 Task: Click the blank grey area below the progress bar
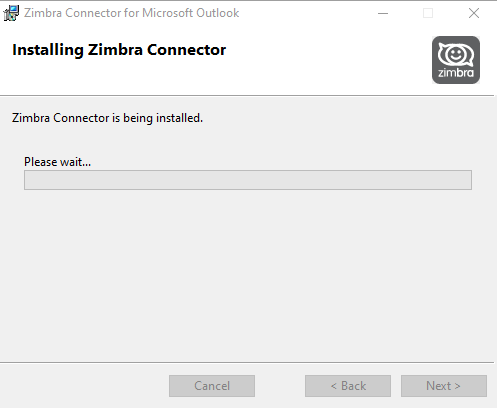click(x=248, y=273)
